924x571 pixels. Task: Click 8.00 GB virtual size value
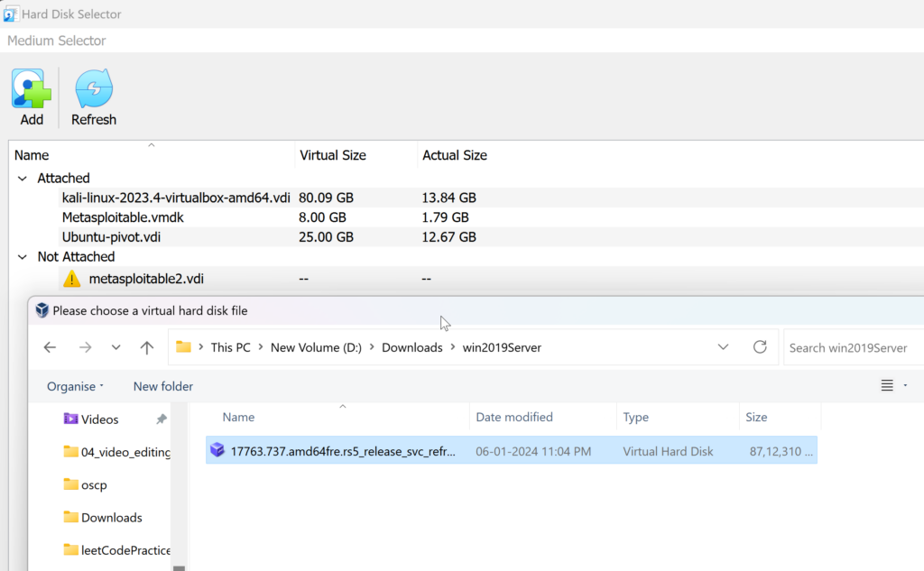322,217
